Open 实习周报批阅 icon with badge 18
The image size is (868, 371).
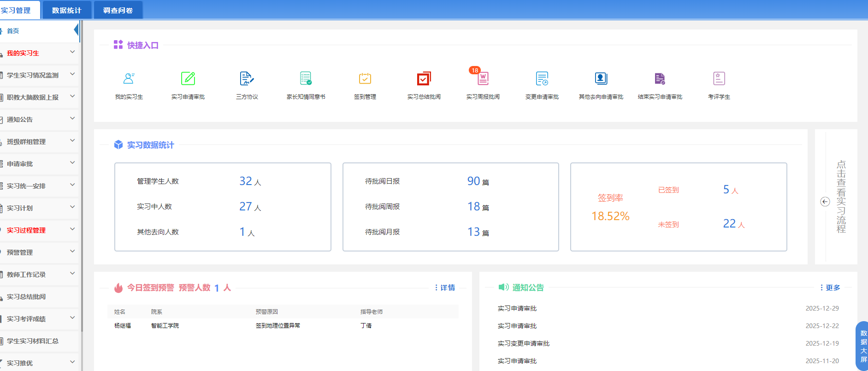point(483,79)
